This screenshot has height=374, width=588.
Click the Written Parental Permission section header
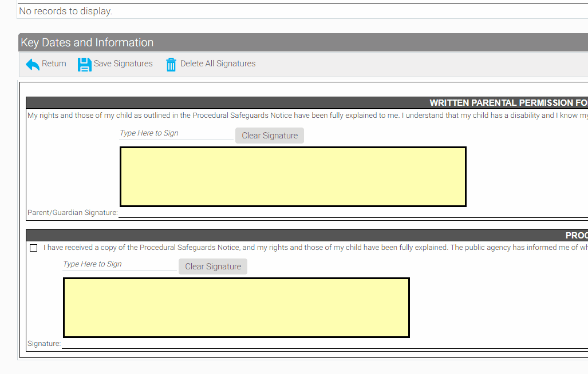click(508, 103)
